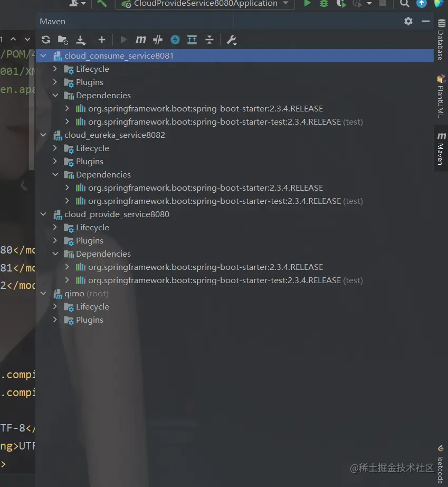Collapse all tree nodes icon
This screenshot has width=448, height=487.
tap(209, 40)
